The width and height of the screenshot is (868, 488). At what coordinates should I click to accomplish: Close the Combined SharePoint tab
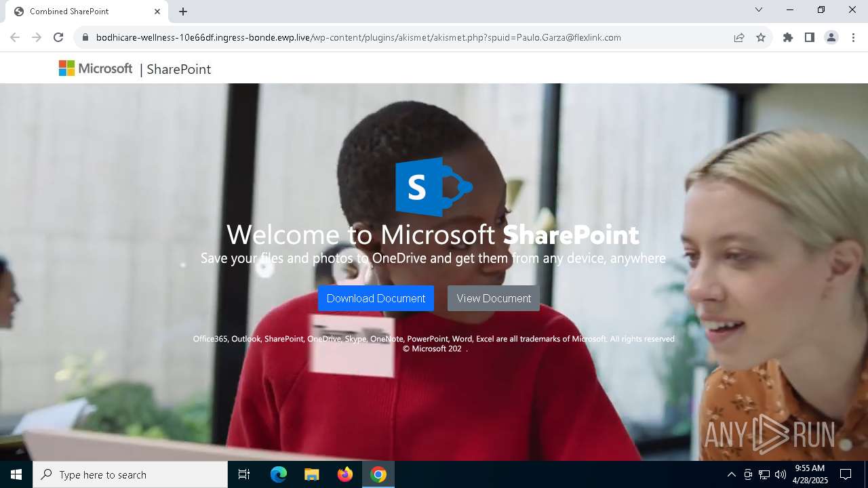coord(157,12)
